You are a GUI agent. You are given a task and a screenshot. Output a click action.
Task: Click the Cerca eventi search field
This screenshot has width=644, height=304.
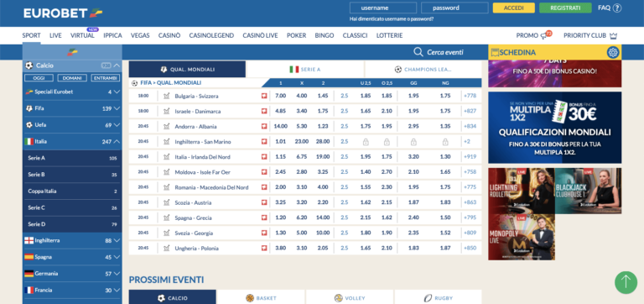pyautogui.click(x=445, y=52)
